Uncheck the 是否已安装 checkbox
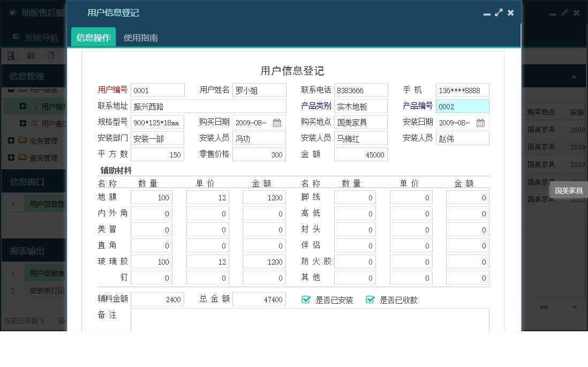 (306, 300)
